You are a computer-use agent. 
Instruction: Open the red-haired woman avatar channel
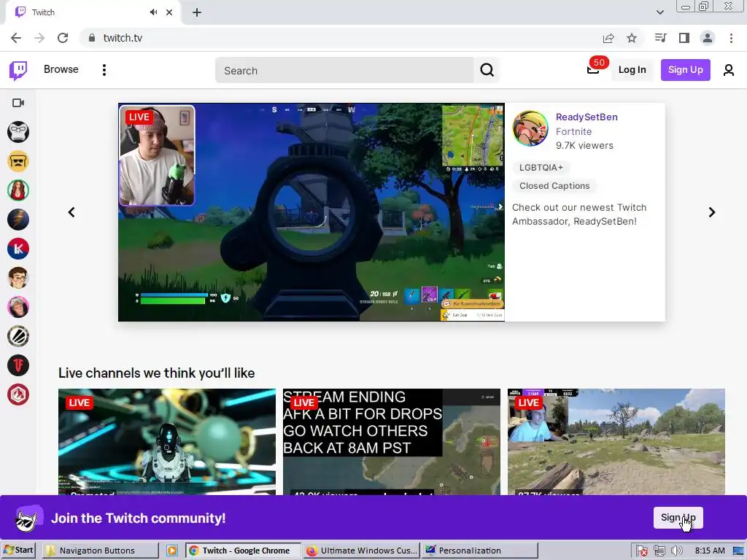18,190
